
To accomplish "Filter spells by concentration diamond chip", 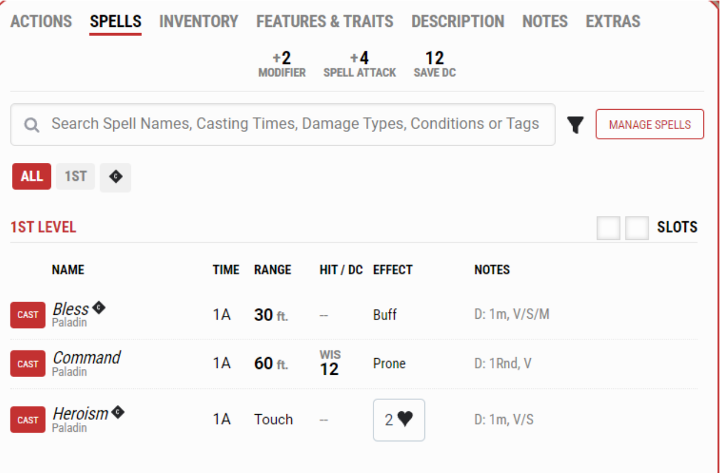I will point(115,177).
